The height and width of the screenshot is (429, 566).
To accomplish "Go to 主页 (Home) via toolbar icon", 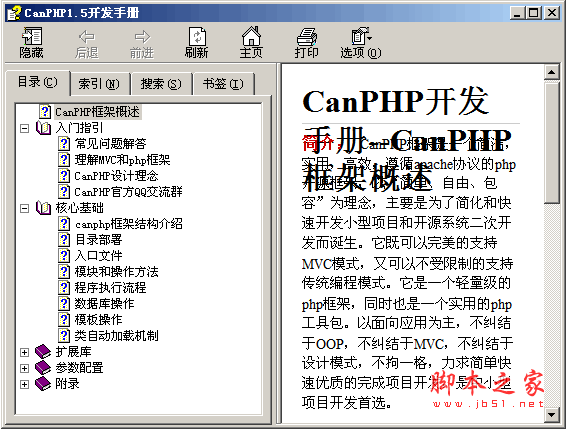I will [251, 36].
